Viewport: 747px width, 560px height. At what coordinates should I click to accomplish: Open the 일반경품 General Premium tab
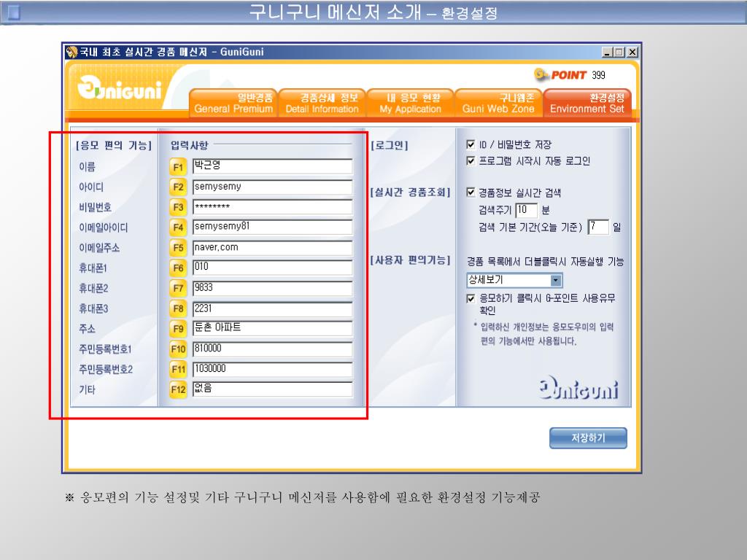[x=233, y=103]
